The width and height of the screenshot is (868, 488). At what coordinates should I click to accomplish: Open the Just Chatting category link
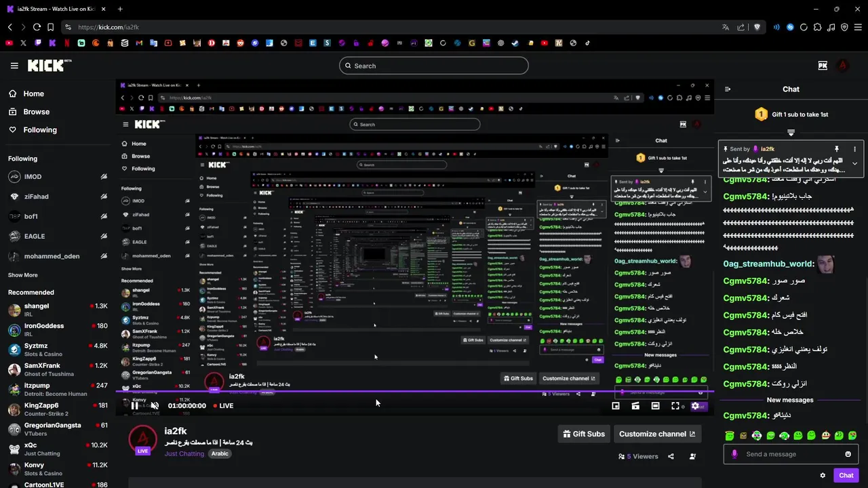tap(184, 453)
